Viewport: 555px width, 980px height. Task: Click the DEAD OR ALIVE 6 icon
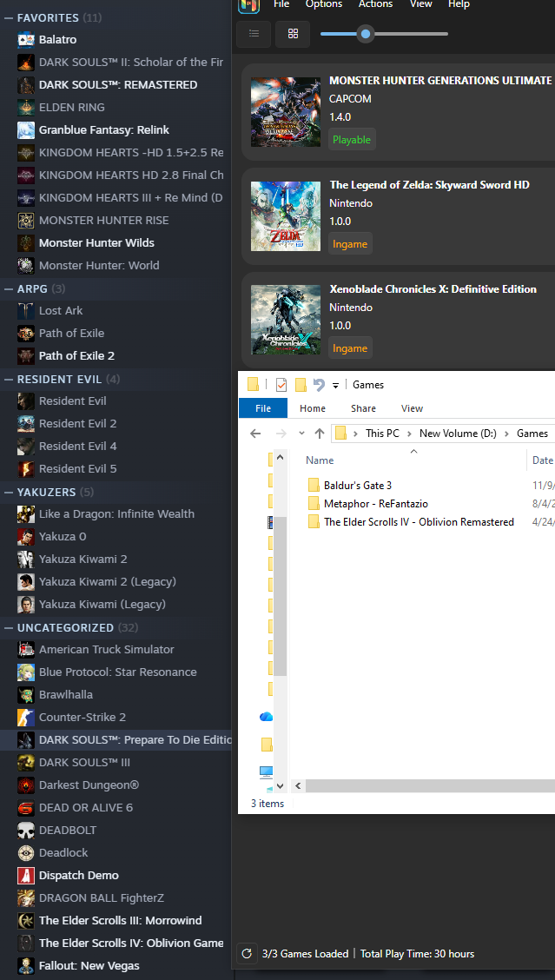tap(26, 807)
